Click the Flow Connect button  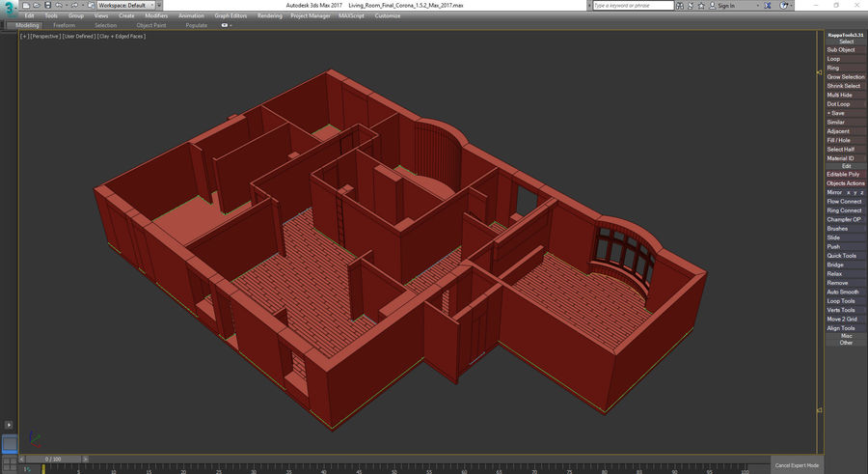click(845, 201)
